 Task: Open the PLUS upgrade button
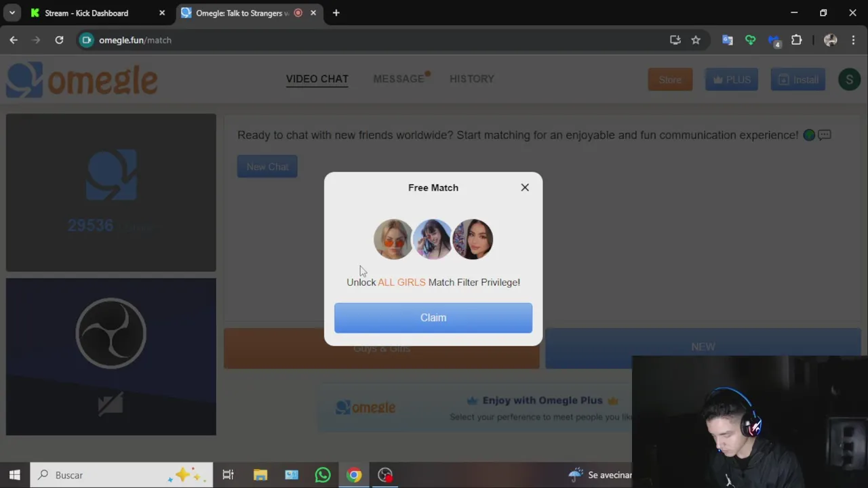pyautogui.click(x=731, y=80)
